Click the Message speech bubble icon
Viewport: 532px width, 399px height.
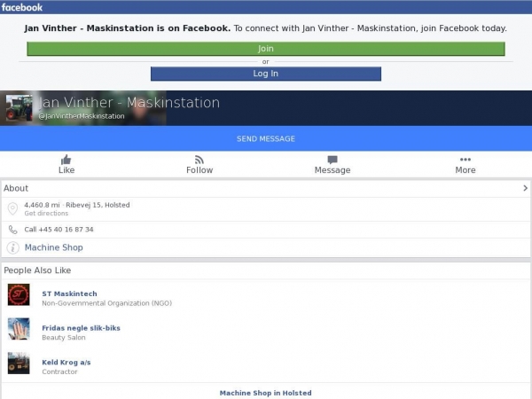[332, 160]
